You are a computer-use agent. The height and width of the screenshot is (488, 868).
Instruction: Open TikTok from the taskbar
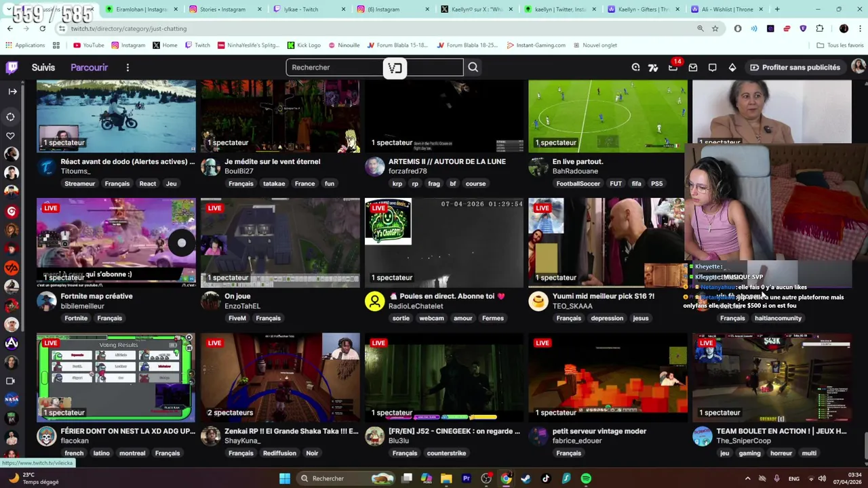546,479
